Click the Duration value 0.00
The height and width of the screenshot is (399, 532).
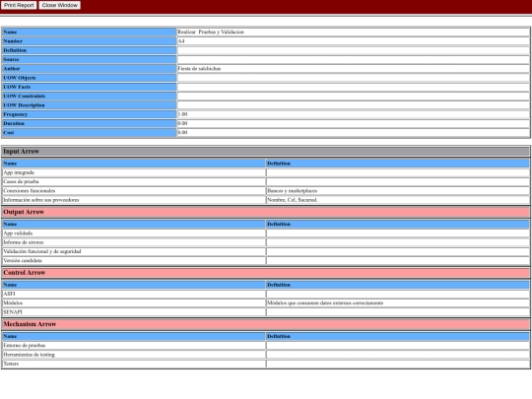pyautogui.click(x=182, y=123)
